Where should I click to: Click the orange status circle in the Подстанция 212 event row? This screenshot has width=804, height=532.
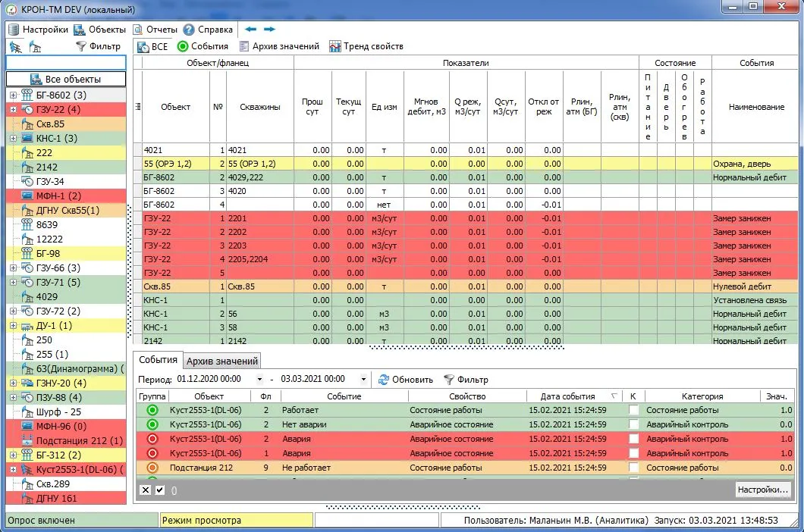[x=152, y=468]
